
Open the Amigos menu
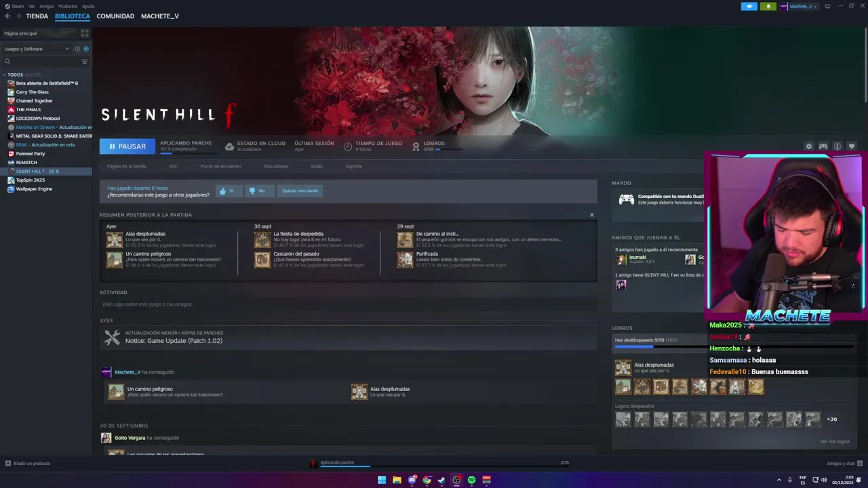[x=46, y=6]
